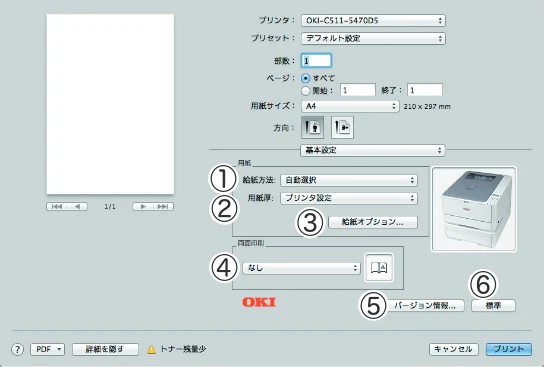Viewport: 545px width, 367px height.
Task: Click the duplex binding book icon
Action: point(379,268)
